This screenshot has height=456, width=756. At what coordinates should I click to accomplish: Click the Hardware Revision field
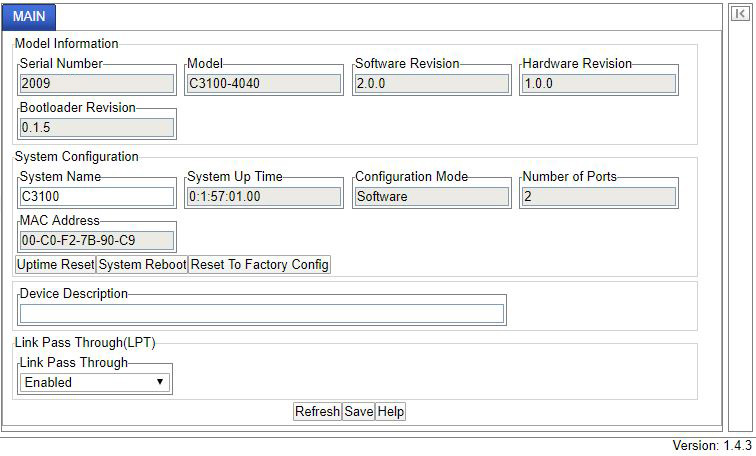pos(599,84)
